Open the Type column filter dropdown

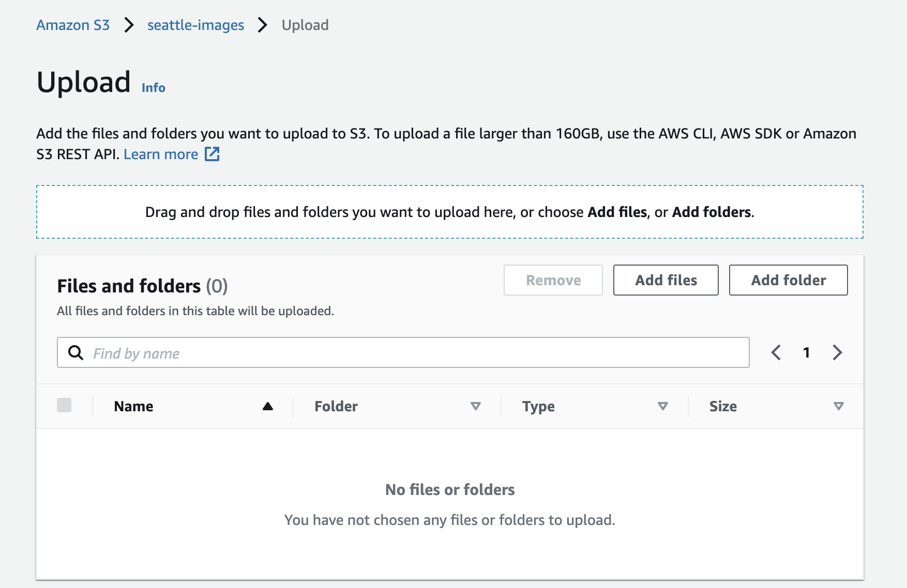point(663,406)
